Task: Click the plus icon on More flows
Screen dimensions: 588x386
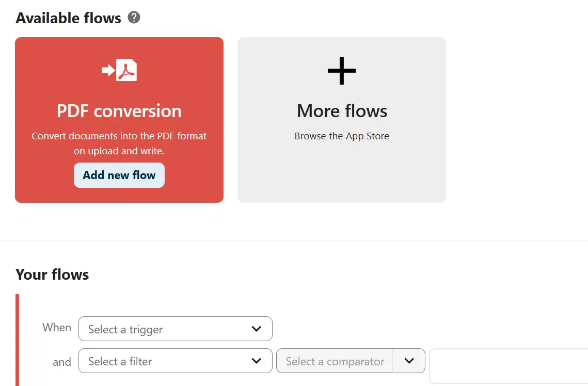Action: tap(341, 70)
